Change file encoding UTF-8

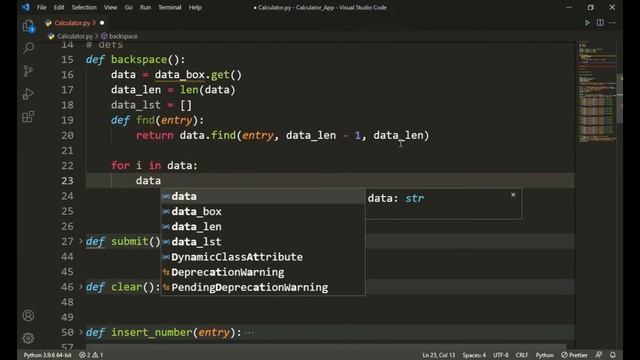501,355
